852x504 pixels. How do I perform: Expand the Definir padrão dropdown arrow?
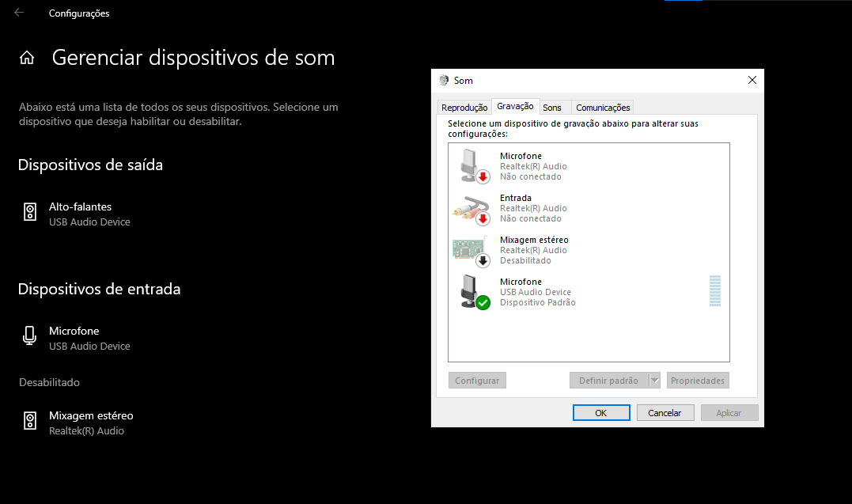(655, 381)
